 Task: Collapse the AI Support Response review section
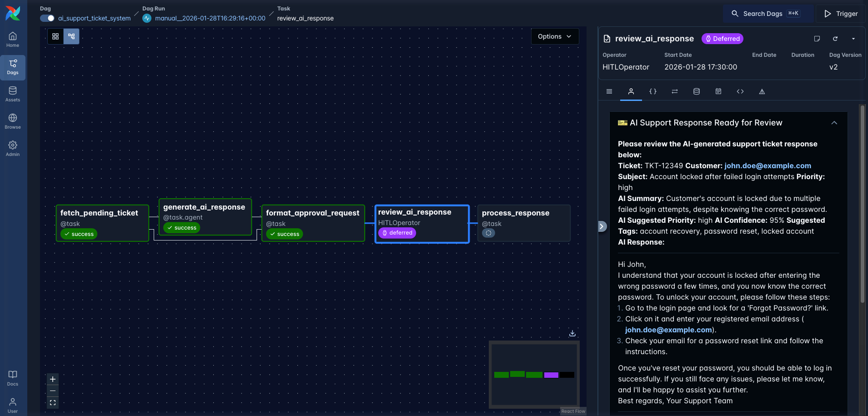tap(834, 123)
